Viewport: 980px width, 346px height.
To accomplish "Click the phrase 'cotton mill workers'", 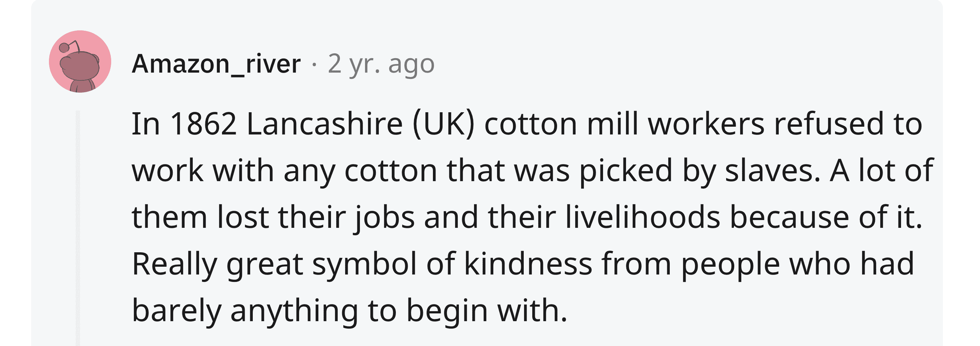I will (624, 124).
